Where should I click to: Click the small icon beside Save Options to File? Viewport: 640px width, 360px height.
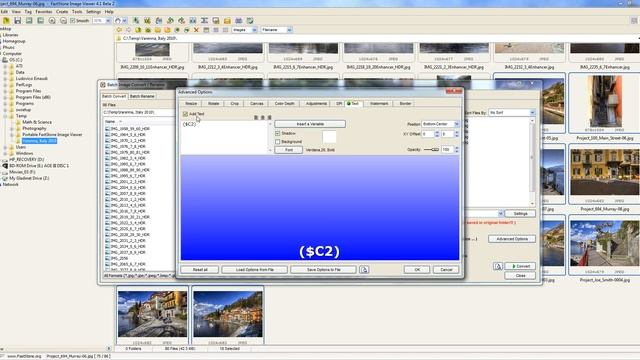(x=364, y=270)
